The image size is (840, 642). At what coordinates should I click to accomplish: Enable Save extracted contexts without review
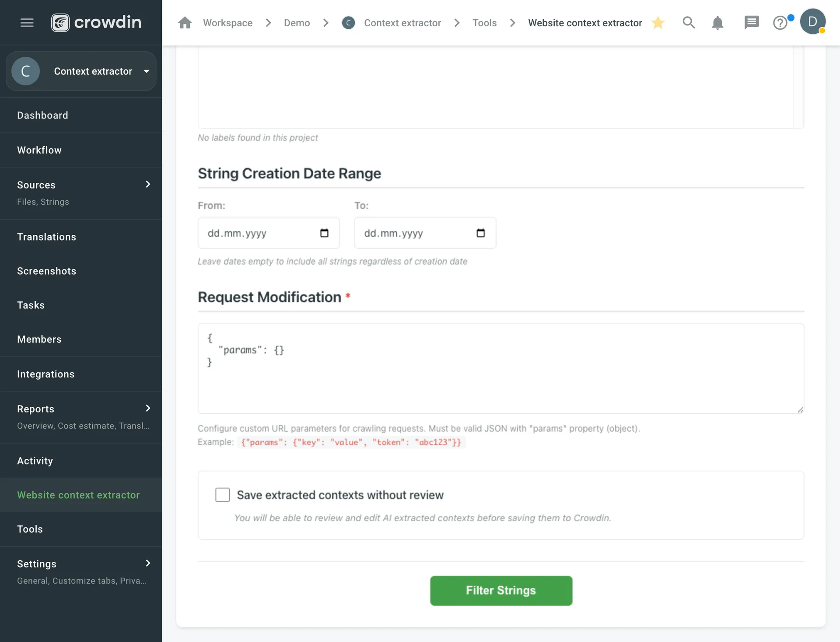tap(222, 495)
